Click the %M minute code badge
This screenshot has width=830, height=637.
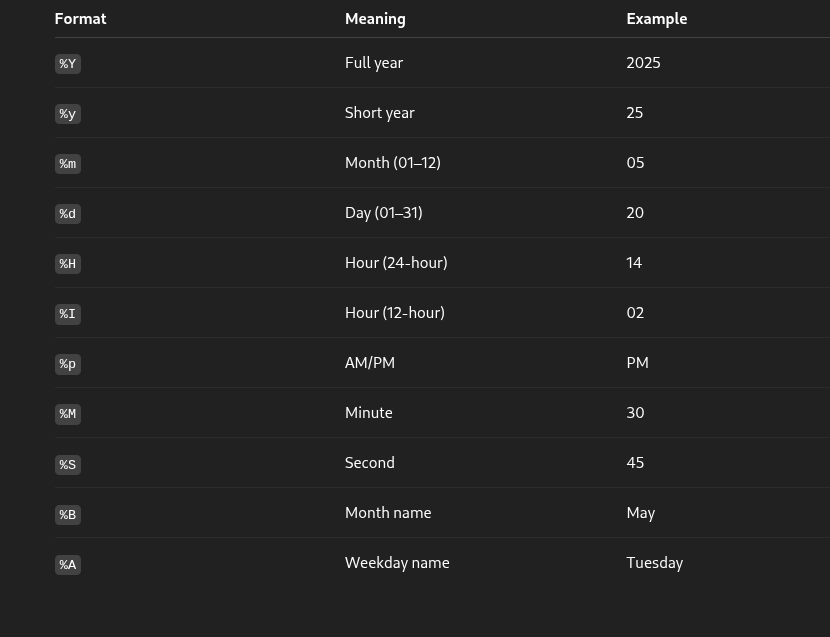coord(68,414)
